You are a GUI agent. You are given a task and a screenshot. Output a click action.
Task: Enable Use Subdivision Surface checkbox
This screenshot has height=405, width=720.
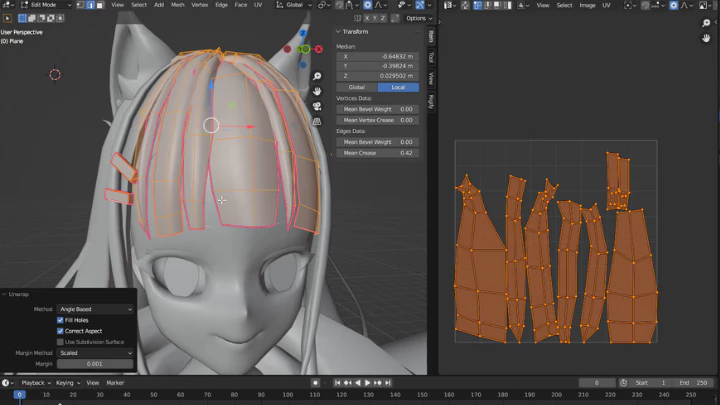(60, 342)
